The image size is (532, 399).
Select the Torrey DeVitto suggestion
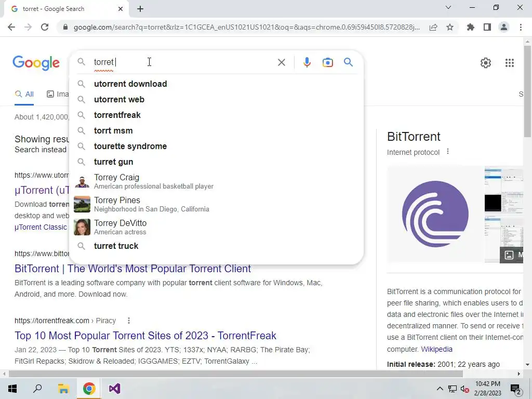tap(216, 227)
